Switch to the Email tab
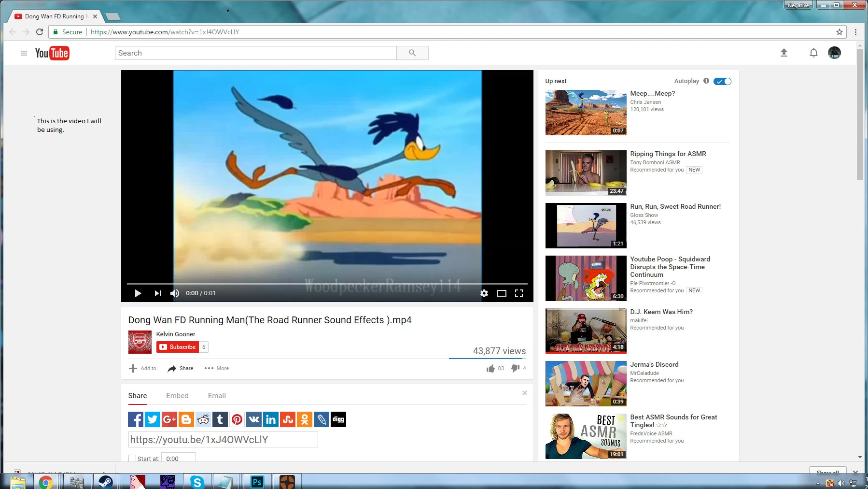 [217, 396]
